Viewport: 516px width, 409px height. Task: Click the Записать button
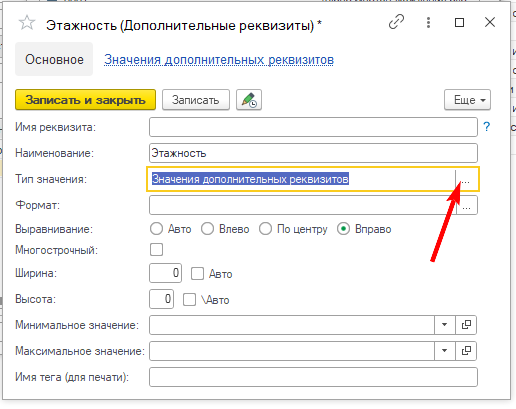[x=196, y=100]
